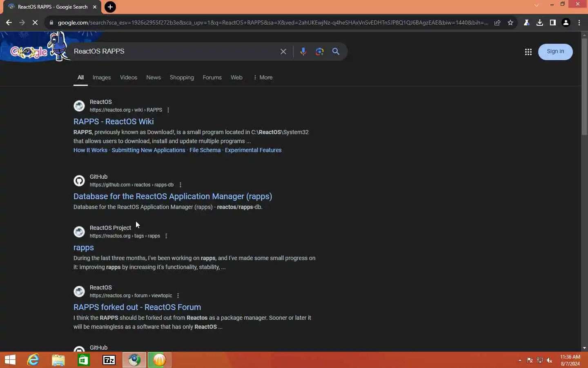Launch 7-Zip from the taskbar
The width and height of the screenshot is (588, 368).
coord(109,360)
